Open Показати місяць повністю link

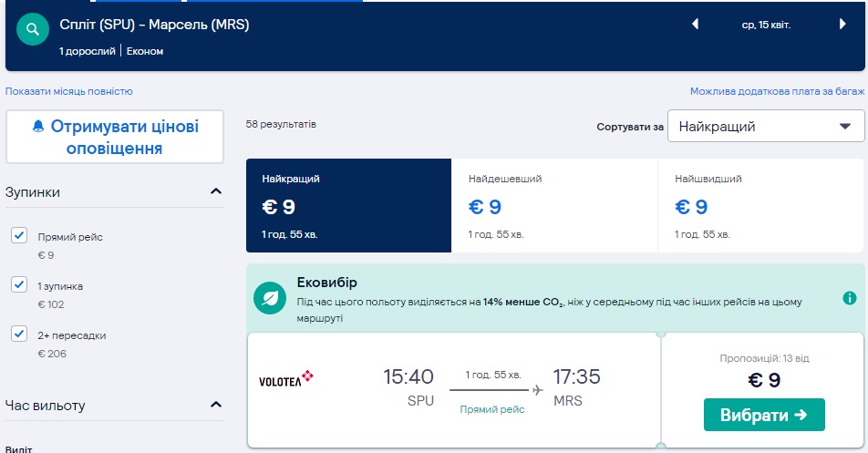(69, 91)
